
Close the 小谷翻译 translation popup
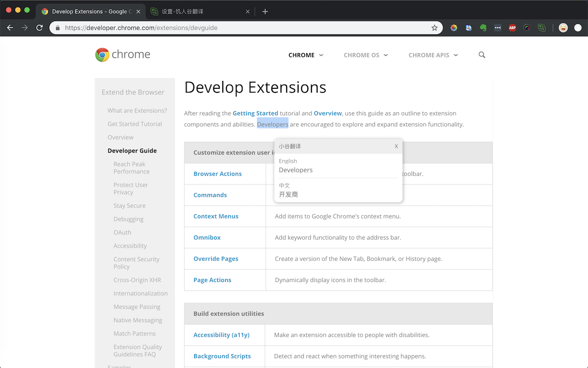click(x=396, y=146)
